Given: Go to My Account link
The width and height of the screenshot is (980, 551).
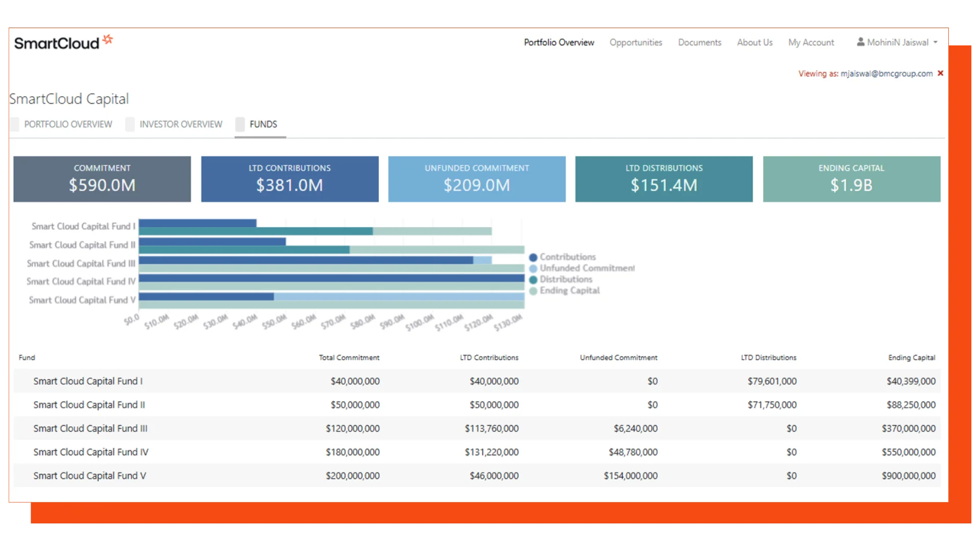Looking at the screenshot, I should (x=811, y=42).
